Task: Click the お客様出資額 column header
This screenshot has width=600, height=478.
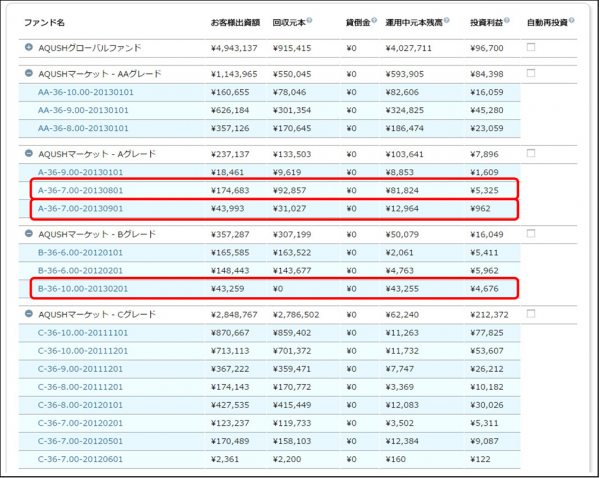Action: pyautogui.click(x=235, y=23)
